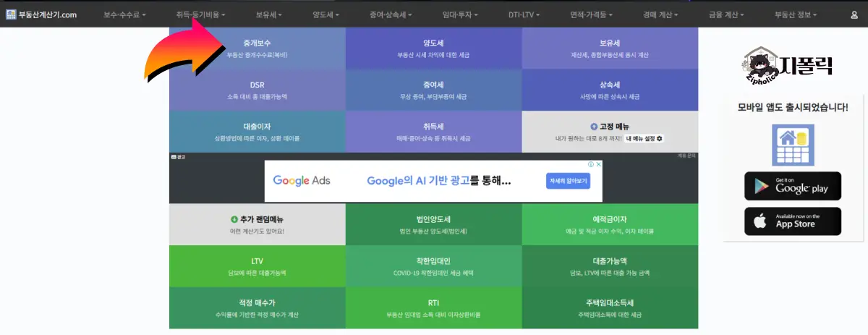Click the 부동산계산기.com site logo
Screen dimensions: 868x335
pos(41,14)
